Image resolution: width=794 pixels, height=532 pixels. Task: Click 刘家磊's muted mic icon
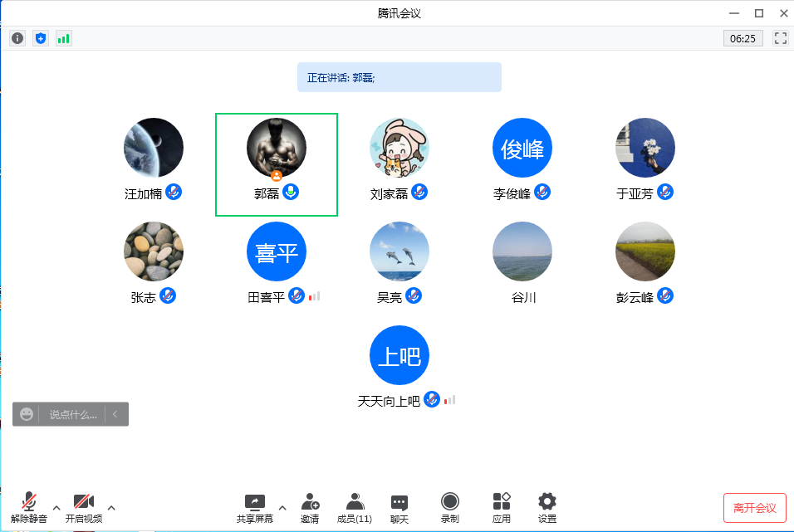coord(419,192)
